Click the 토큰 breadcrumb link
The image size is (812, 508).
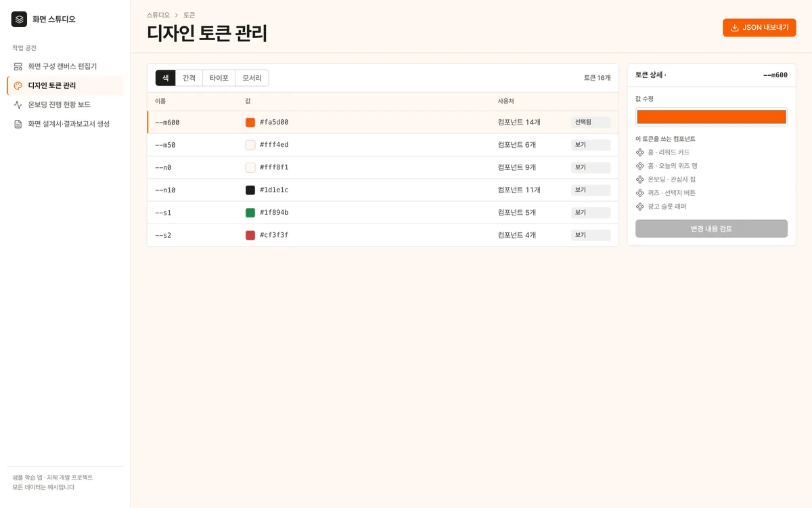click(x=189, y=15)
